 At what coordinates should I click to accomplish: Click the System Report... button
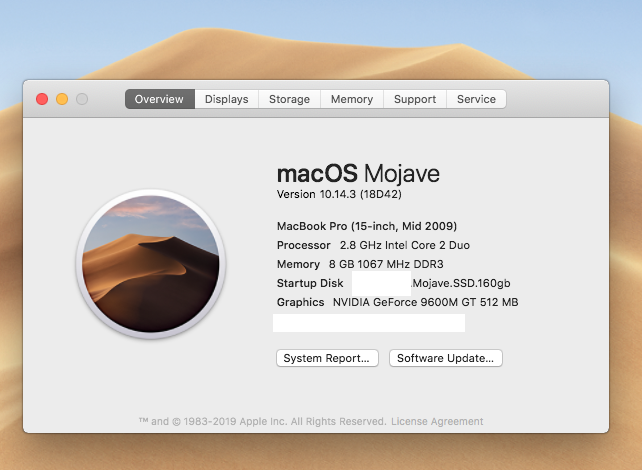pyautogui.click(x=327, y=358)
